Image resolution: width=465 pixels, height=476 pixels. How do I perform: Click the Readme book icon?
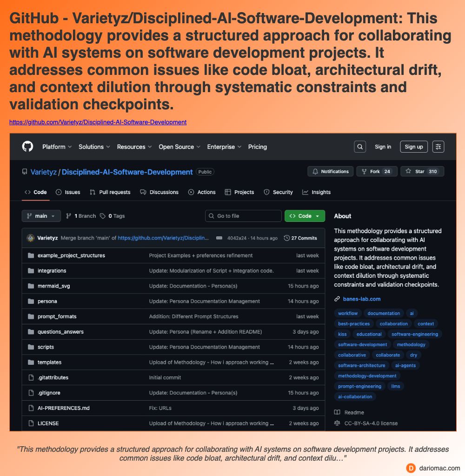click(337, 412)
